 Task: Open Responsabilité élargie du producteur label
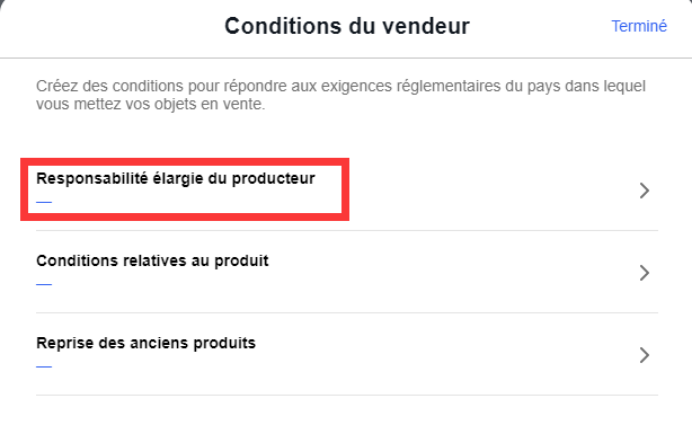(175, 179)
